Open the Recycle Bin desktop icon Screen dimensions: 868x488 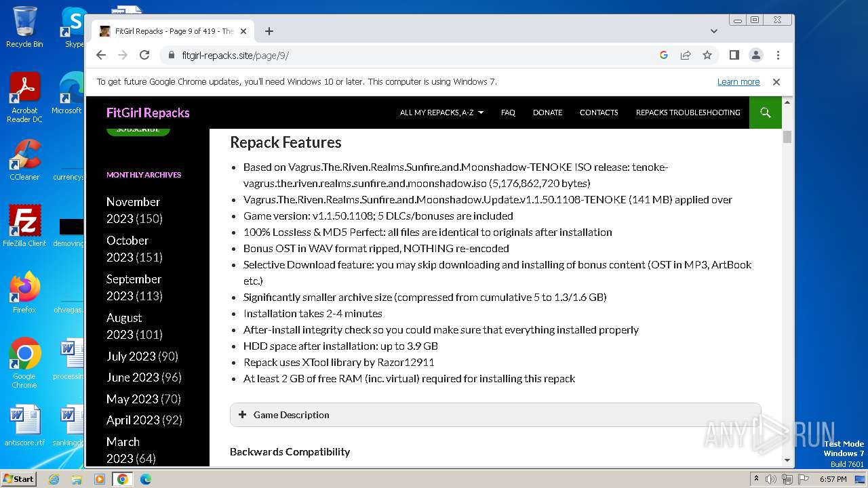24,26
